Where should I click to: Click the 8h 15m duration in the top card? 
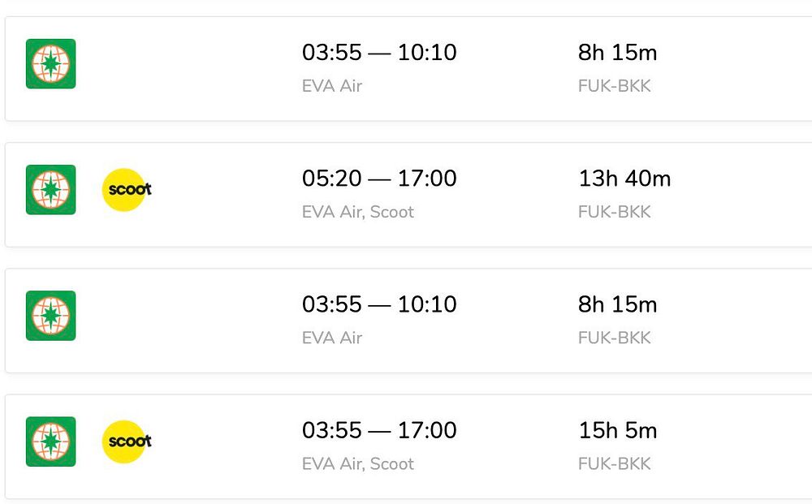pos(617,53)
